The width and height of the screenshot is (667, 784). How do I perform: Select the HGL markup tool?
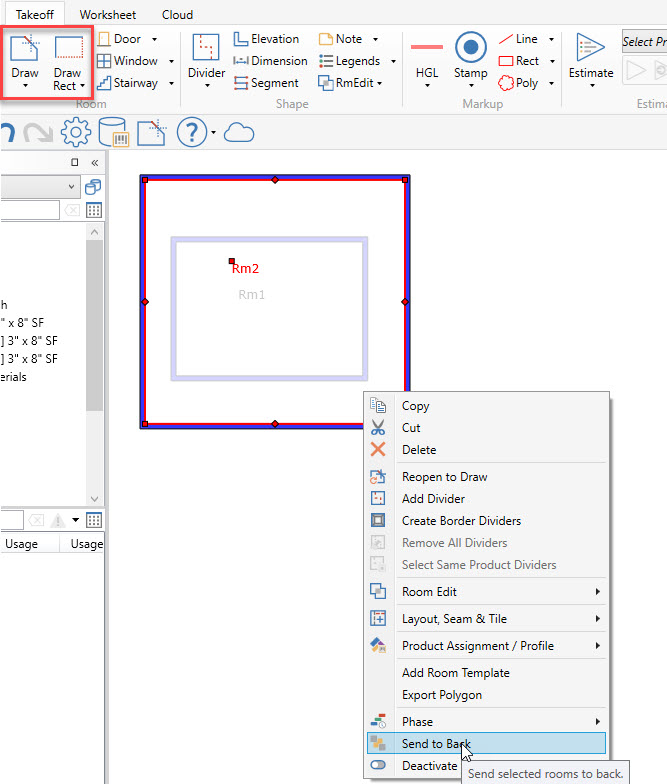click(427, 59)
